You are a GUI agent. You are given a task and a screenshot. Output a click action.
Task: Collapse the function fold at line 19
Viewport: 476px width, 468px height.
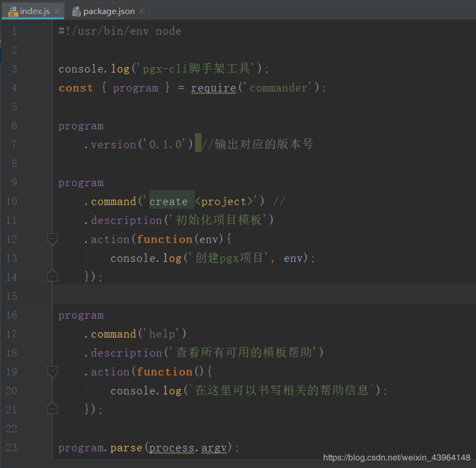[52, 372]
